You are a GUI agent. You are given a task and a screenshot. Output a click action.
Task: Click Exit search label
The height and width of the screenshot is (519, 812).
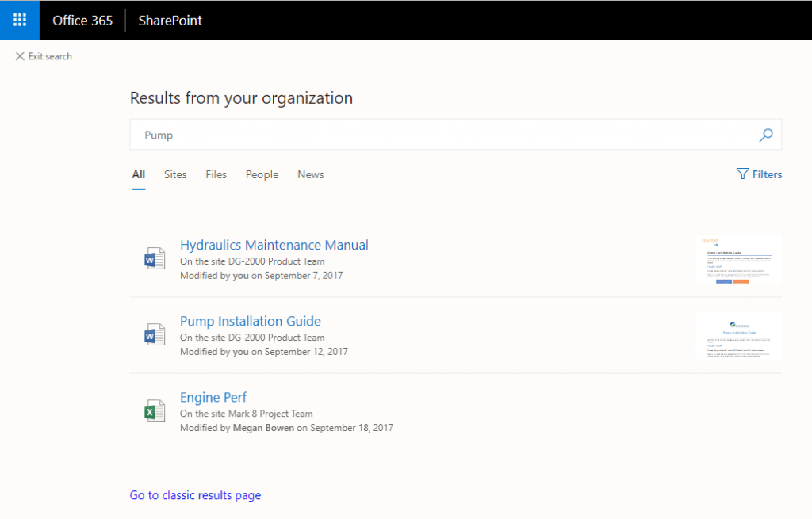tap(50, 56)
